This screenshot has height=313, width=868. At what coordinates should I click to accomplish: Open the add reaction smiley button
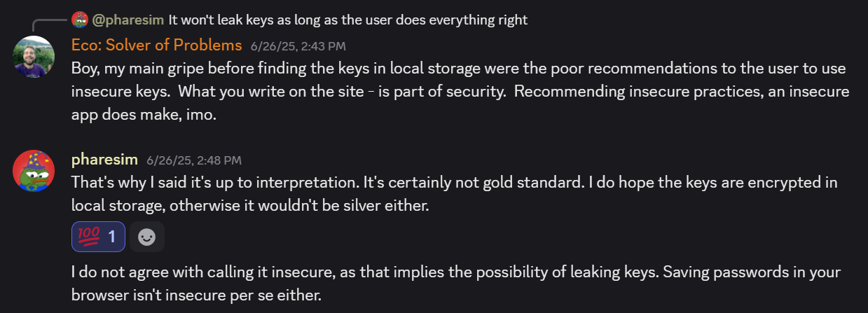pos(147,237)
